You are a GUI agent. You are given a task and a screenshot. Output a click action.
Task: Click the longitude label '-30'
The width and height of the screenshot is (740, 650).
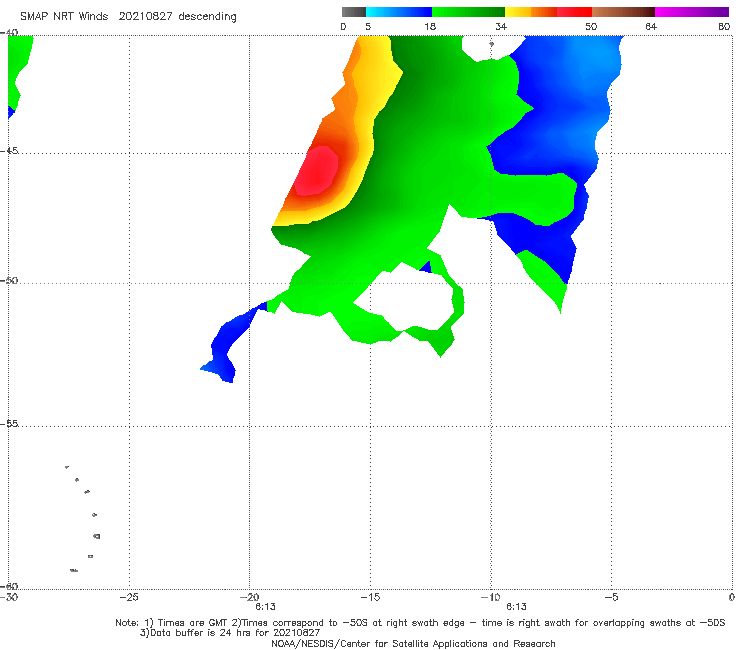tap(9, 597)
